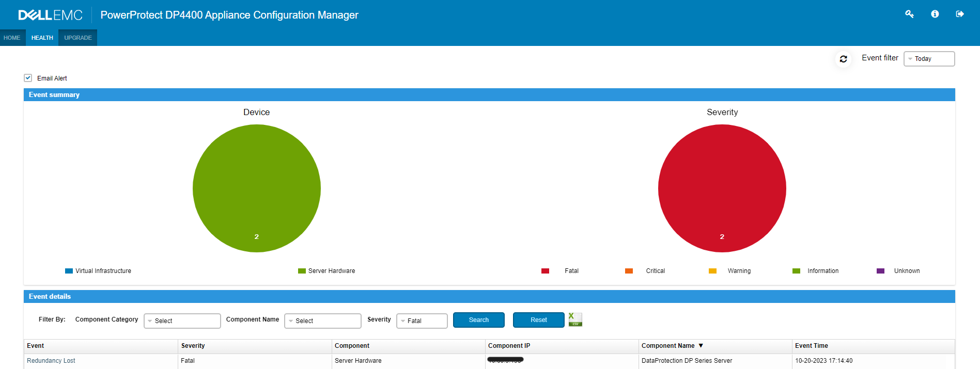Click the Information green legend swatch
980x369 pixels.
(x=796, y=271)
